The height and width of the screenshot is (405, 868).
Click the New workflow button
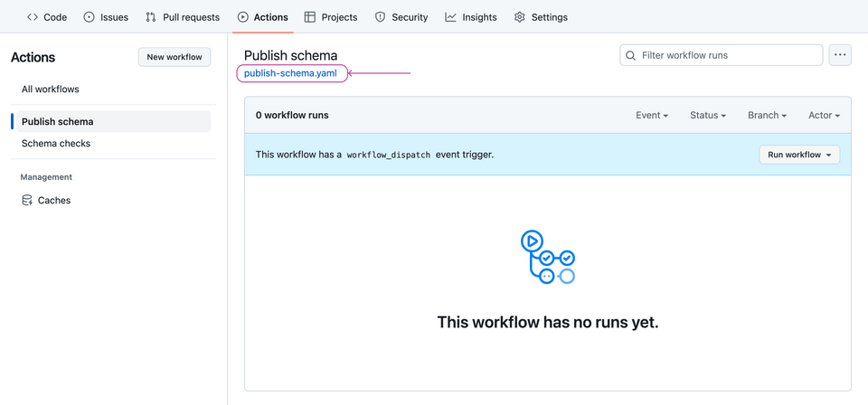[175, 57]
